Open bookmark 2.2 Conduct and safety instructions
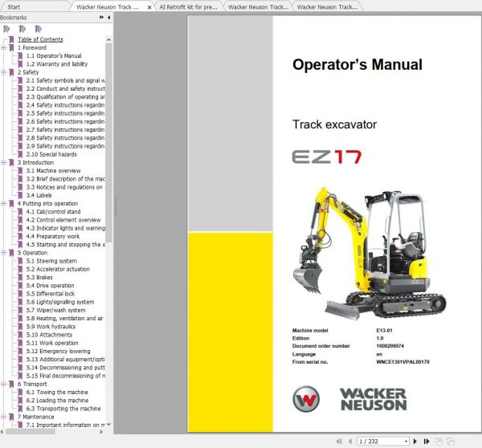Screen dimensions: 482x448 [65, 88]
